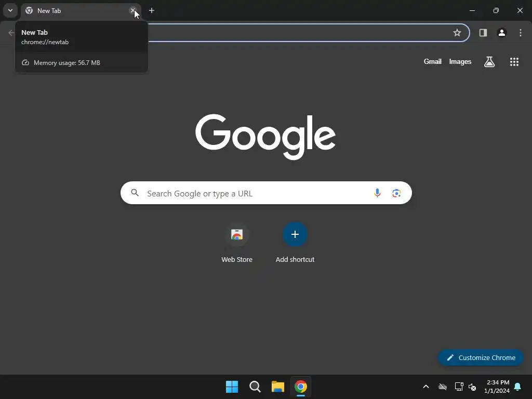532x399 pixels.
Task: Open File Explorer from taskbar
Action: coord(278,387)
